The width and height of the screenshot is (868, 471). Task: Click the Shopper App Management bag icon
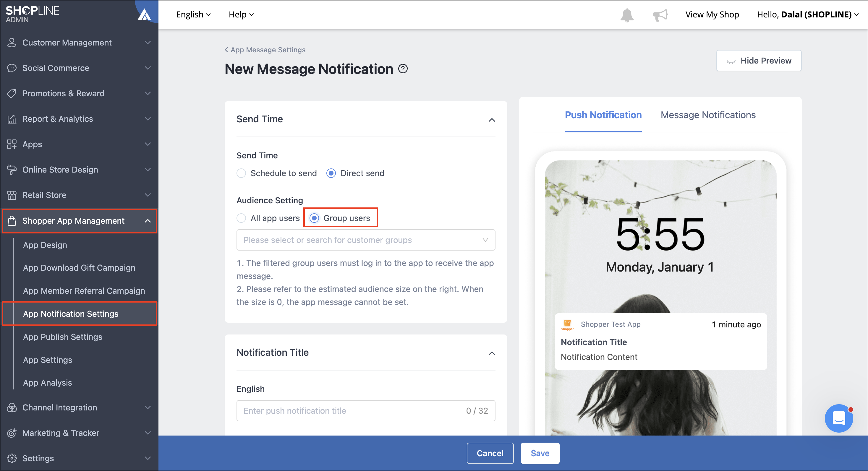(x=12, y=221)
